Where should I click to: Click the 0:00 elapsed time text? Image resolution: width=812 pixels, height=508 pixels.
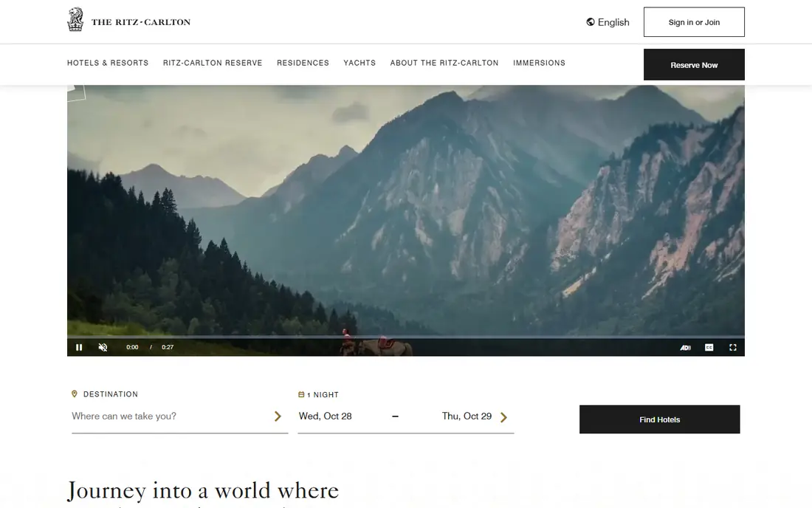pos(132,348)
